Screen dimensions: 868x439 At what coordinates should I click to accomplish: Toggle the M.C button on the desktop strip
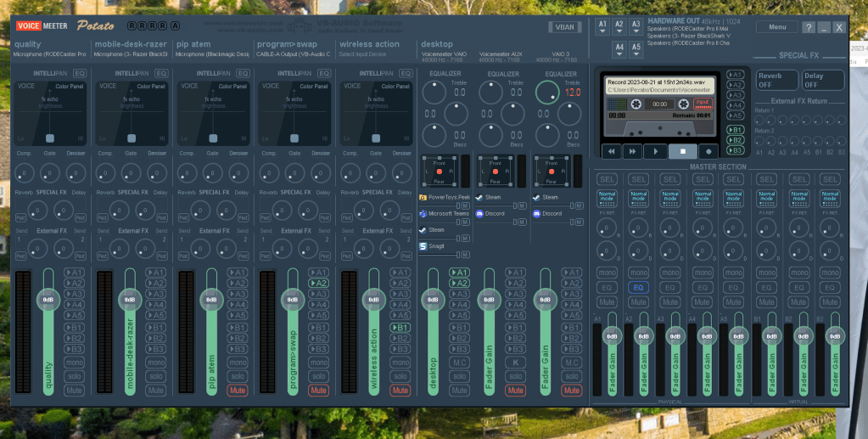click(459, 362)
